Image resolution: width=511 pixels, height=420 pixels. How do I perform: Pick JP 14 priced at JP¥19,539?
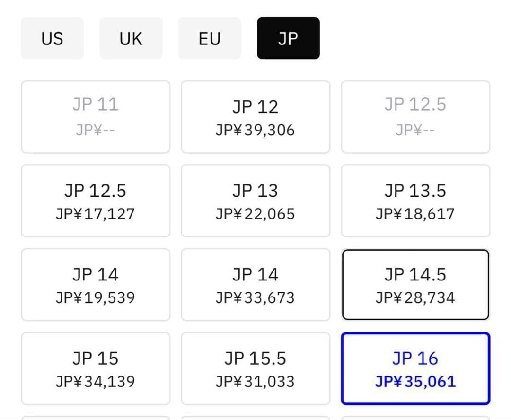click(x=96, y=285)
